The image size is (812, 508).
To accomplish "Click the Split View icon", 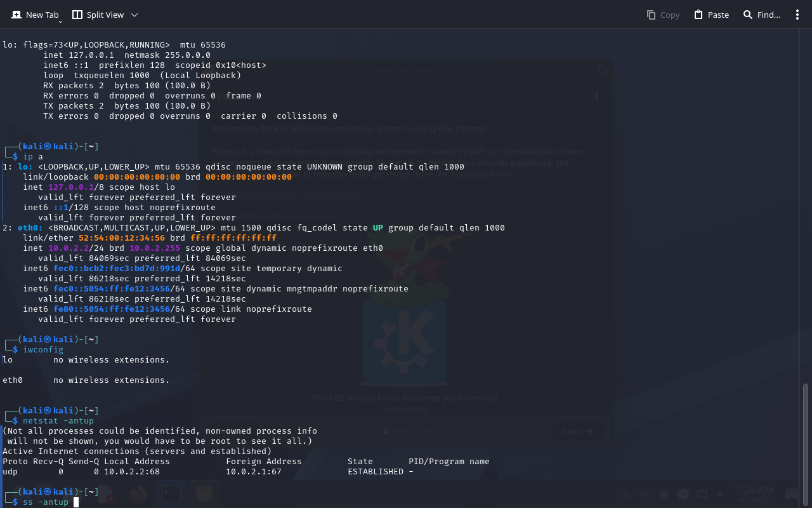I will pyautogui.click(x=77, y=15).
